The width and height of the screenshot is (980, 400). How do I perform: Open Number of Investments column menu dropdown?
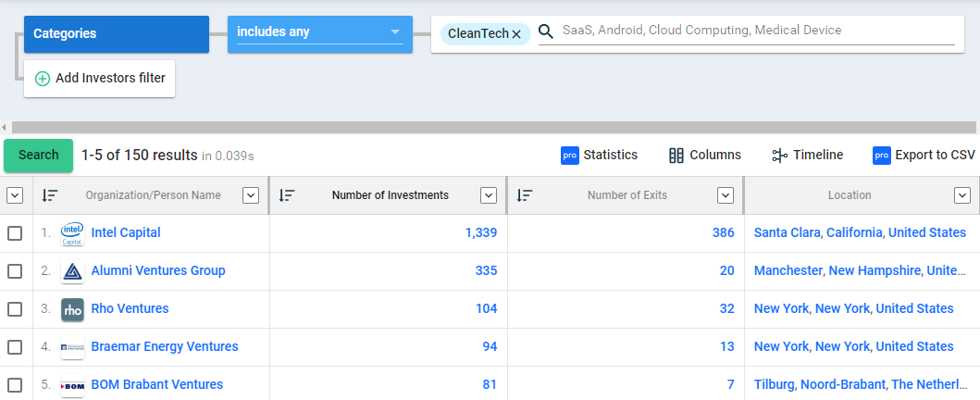coord(488,195)
